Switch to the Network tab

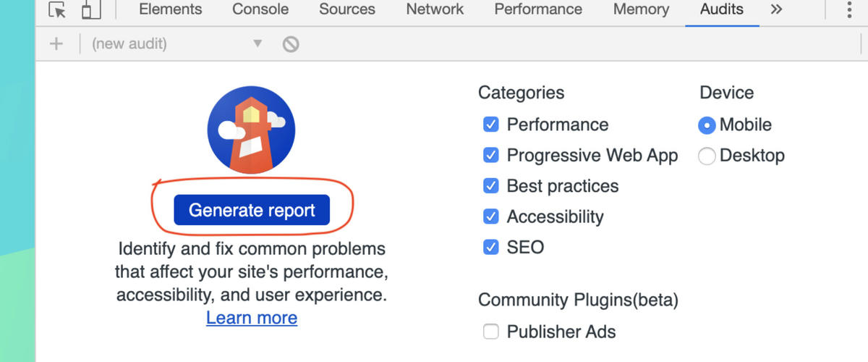(435, 9)
